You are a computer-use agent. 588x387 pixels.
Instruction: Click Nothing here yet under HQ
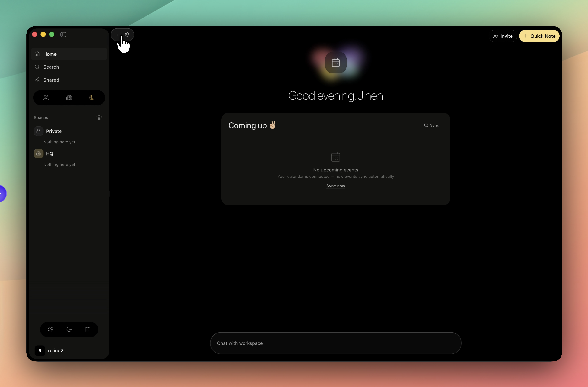click(x=59, y=164)
